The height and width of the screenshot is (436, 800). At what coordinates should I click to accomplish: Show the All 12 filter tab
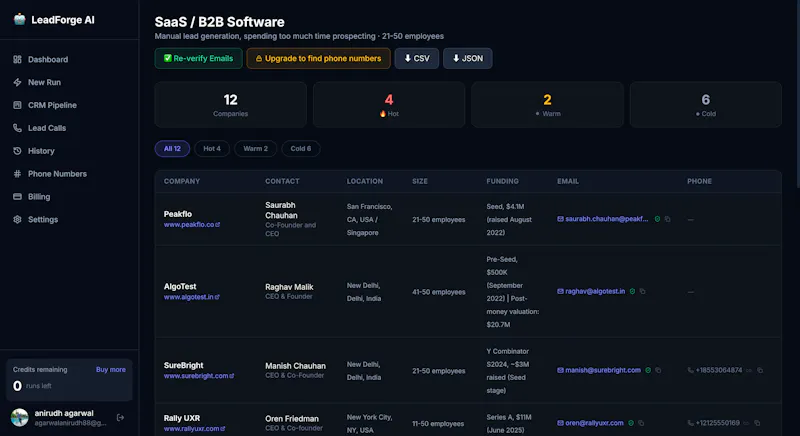click(x=172, y=148)
